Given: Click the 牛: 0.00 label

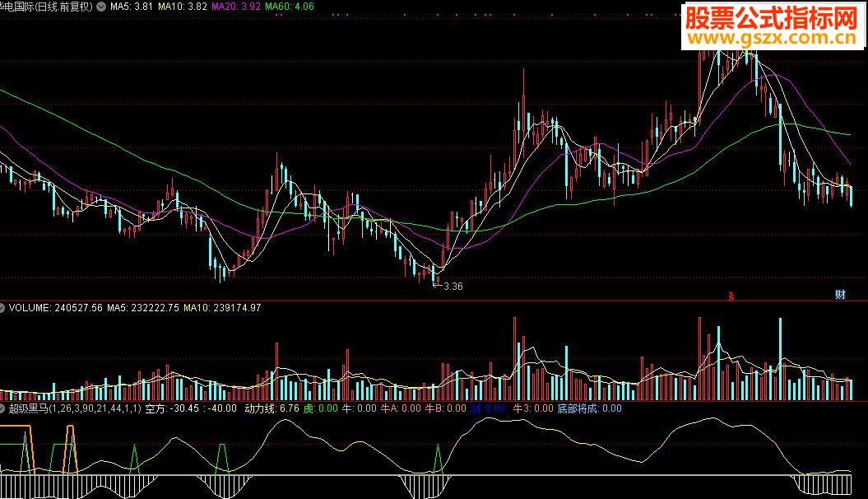Looking at the screenshot, I should 360,408.
